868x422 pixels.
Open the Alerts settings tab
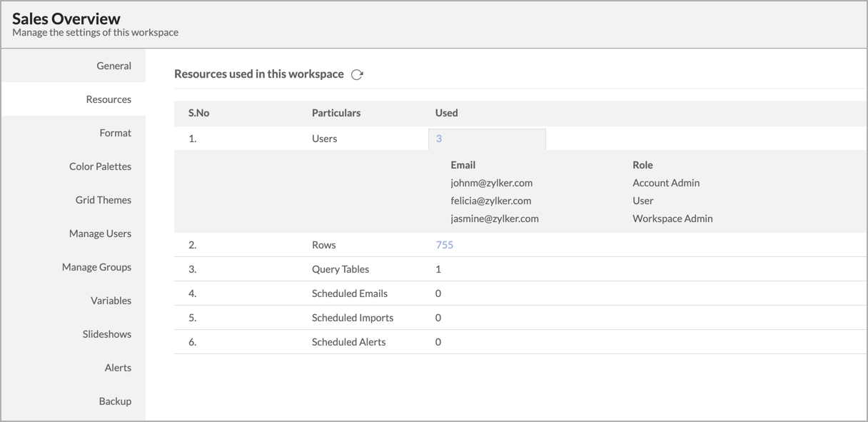tap(118, 368)
